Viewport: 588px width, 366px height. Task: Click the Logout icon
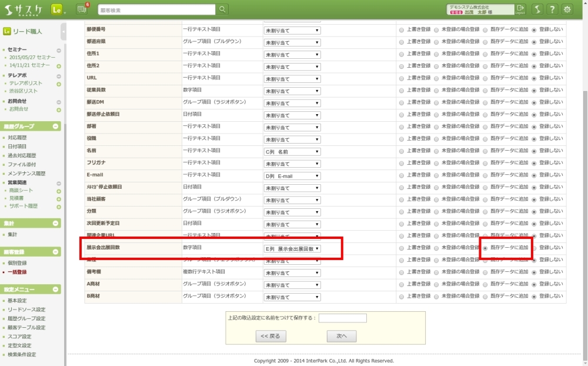(520, 9)
